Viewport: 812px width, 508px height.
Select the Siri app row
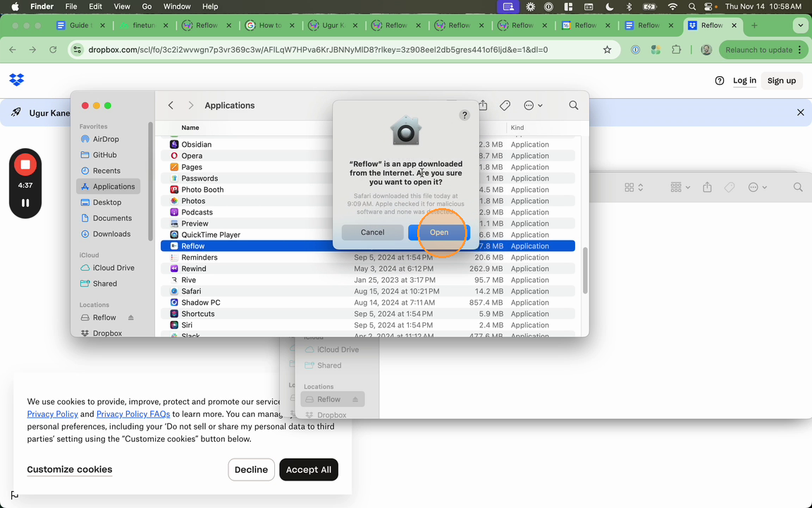[368, 325]
